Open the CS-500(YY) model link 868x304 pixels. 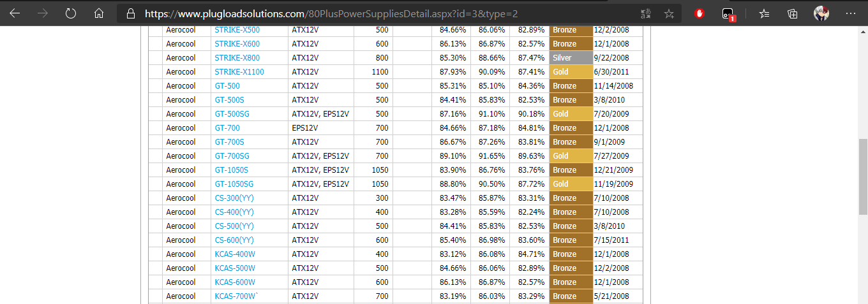[234, 226]
